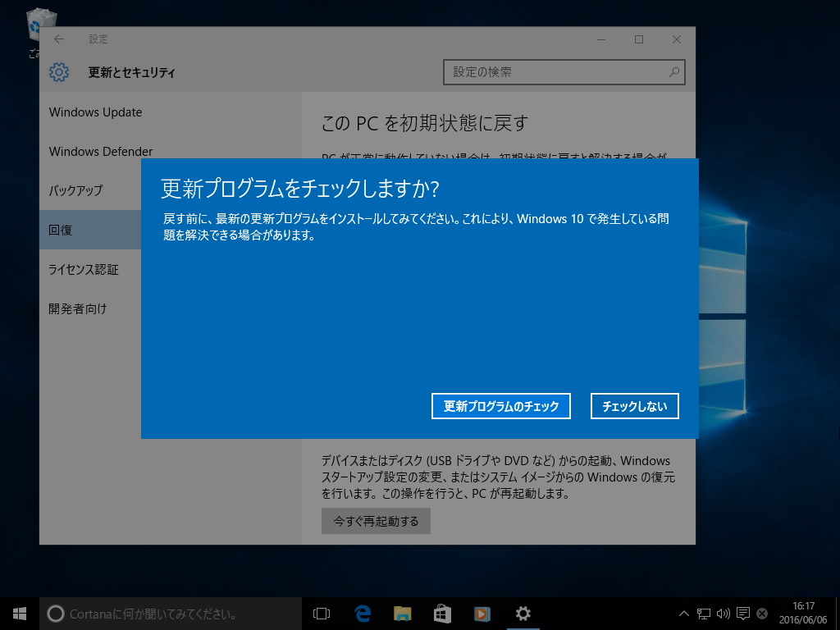Launch the Windows Store from the taskbar

click(x=441, y=613)
